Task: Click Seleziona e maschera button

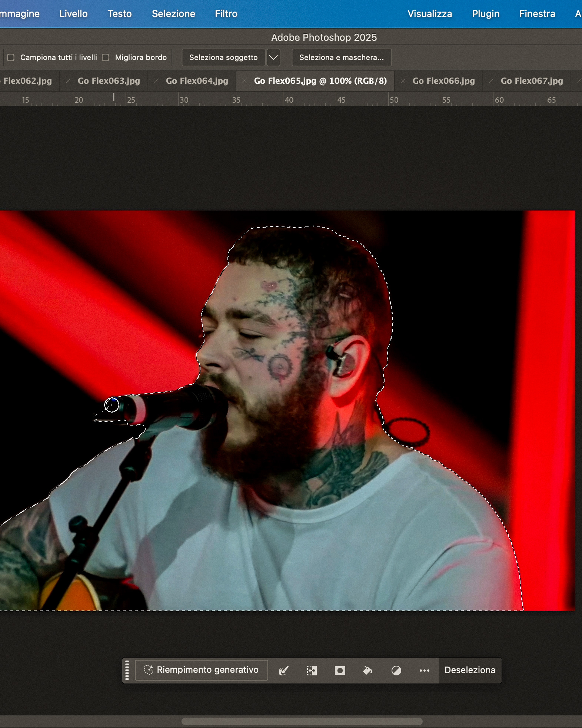Action: (x=342, y=57)
